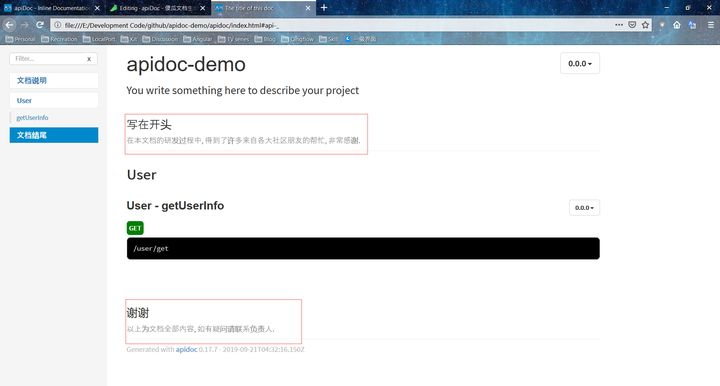Close the 'The title of this doc' tab
This screenshot has height=386, width=720.
click(x=308, y=8)
